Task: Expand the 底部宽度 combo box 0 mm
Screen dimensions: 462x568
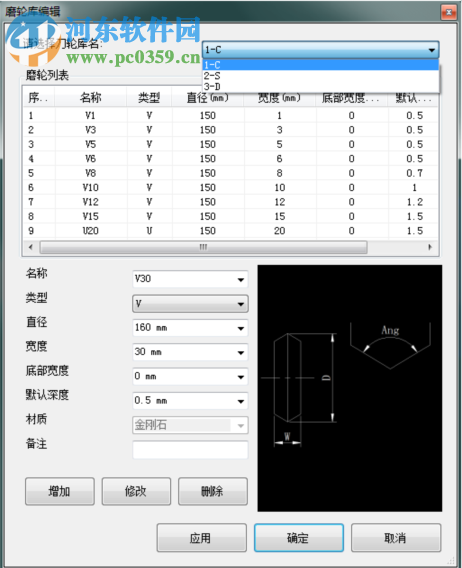Action: point(241,377)
